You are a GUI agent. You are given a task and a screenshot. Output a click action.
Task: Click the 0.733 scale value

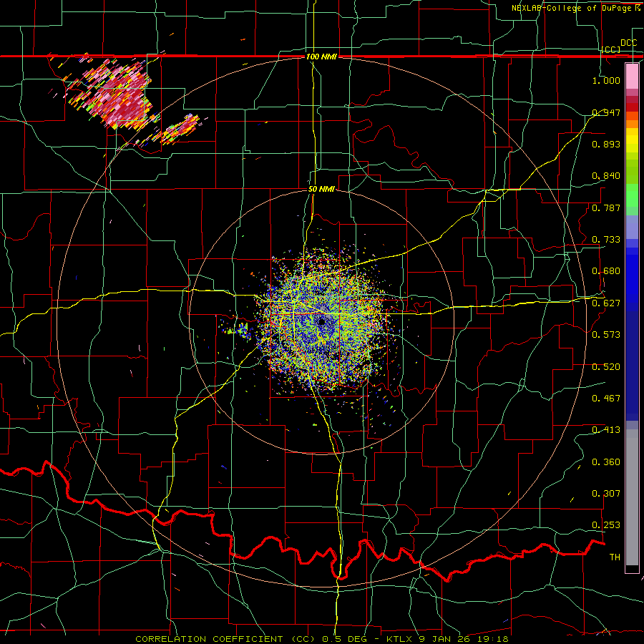pos(606,240)
